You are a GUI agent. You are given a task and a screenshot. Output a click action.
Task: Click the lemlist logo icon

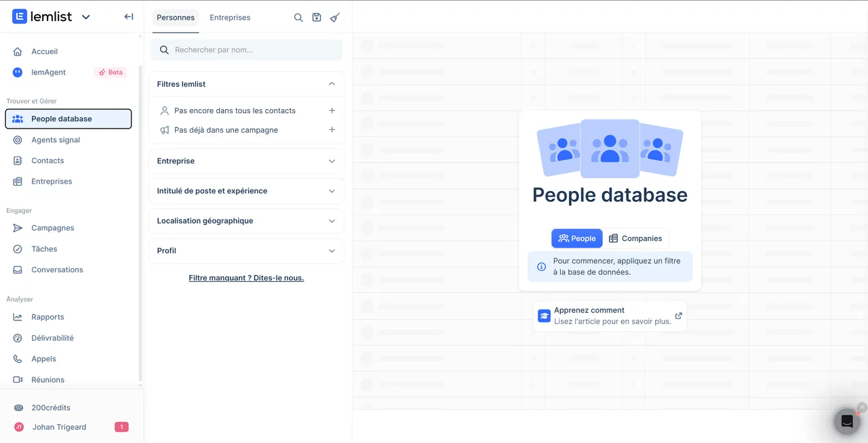pyautogui.click(x=20, y=17)
